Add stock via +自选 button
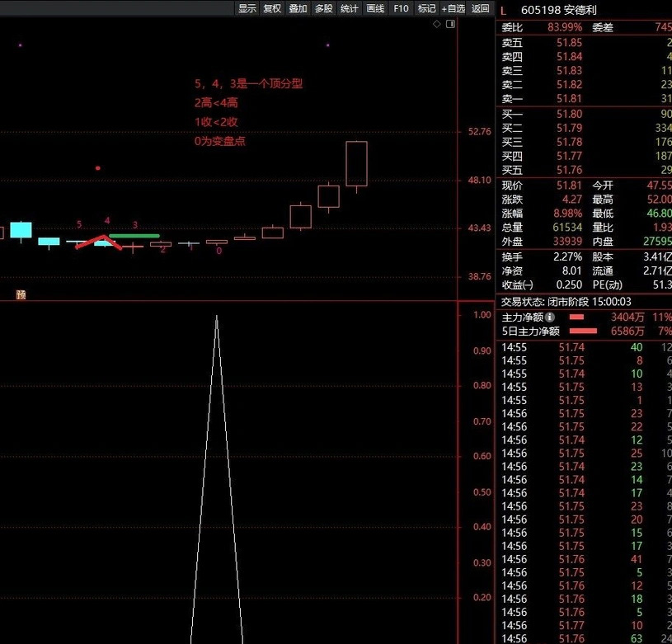The height and width of the screenshot is (644, 672). 454,8
